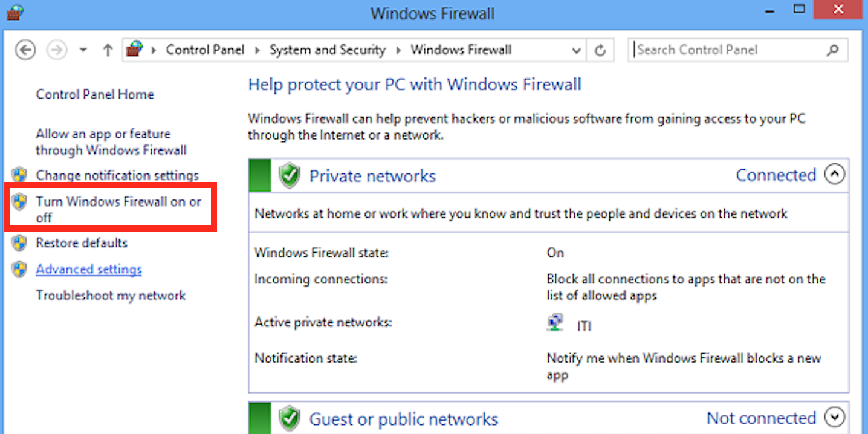The image size is (868, 434).
Task: Click the firewall icon in the address bar
Action: coord(135,50)
